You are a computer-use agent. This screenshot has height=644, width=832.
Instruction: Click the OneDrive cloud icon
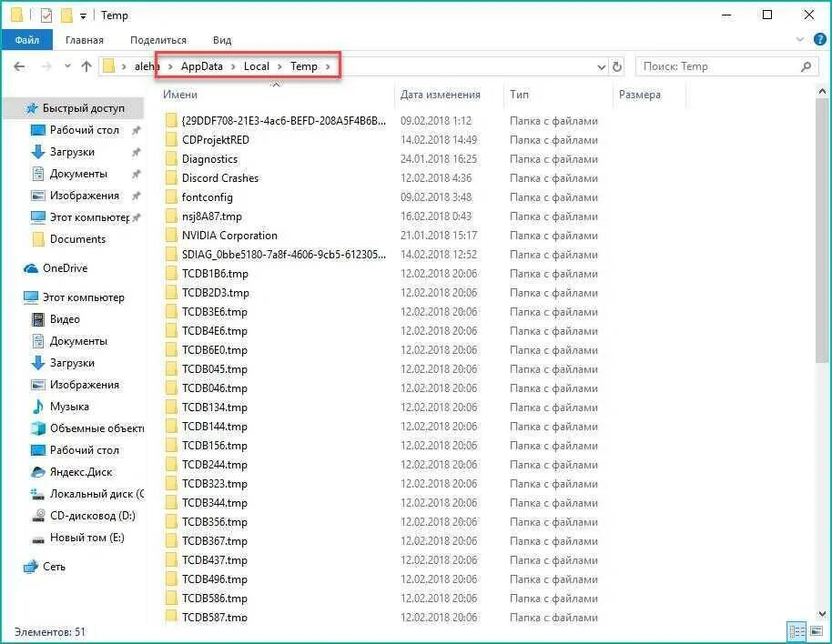tap(31, 268)
